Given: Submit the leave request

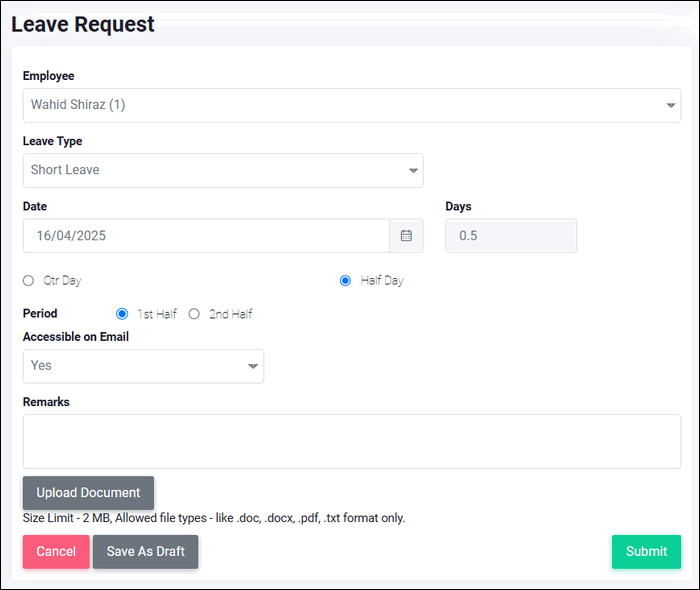Looking at the screenshot, I should (x=646, y=552).
